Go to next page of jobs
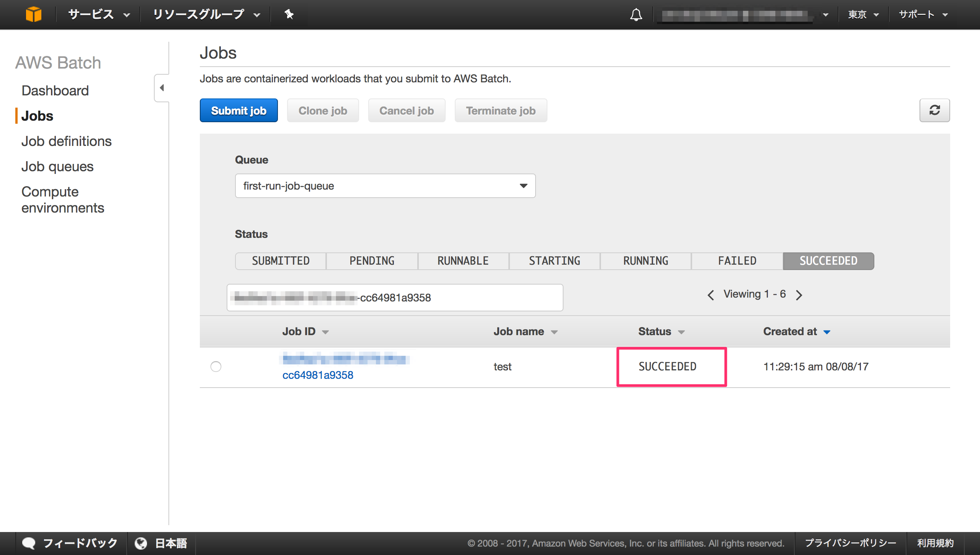 pyautogui.click(x=799, y=295)
